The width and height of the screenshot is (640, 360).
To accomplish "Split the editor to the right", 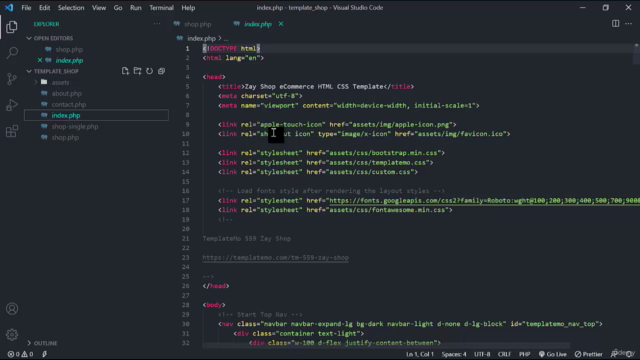I will 616,24.
